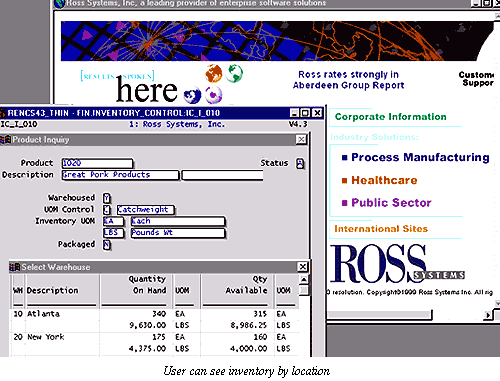The width and height of the screenshot is (500, 381).
Task: Click the Select Warehouse title icon
Action: pos(15,267)
